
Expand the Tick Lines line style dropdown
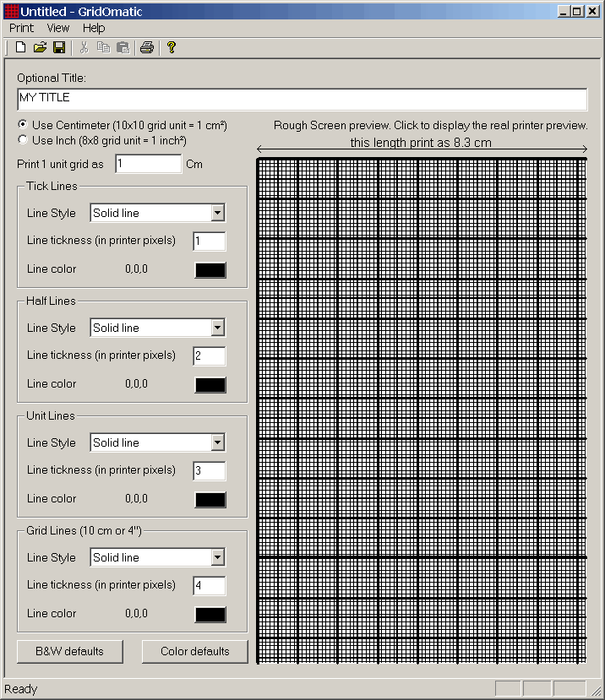click(x=217, y=213)
